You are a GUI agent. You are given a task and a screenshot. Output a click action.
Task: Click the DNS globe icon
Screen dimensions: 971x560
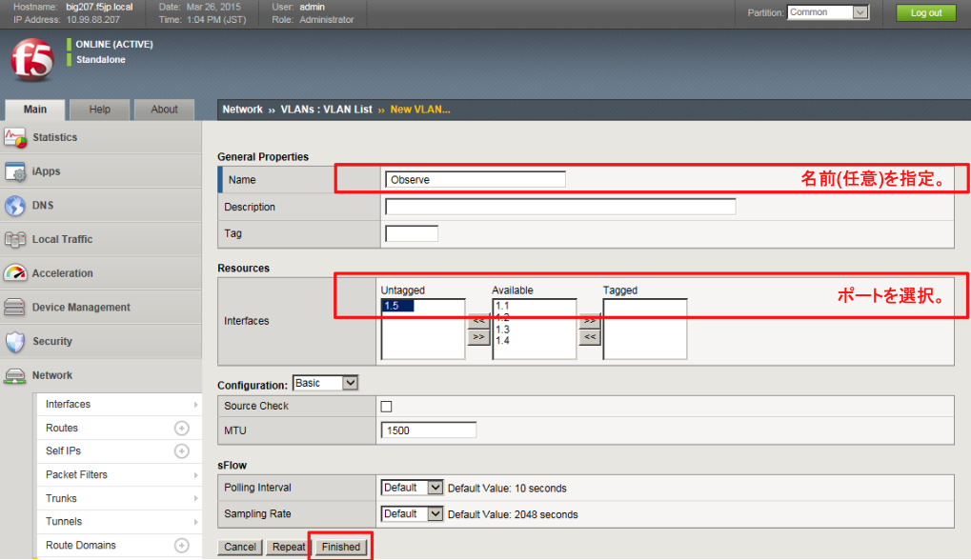15,206
